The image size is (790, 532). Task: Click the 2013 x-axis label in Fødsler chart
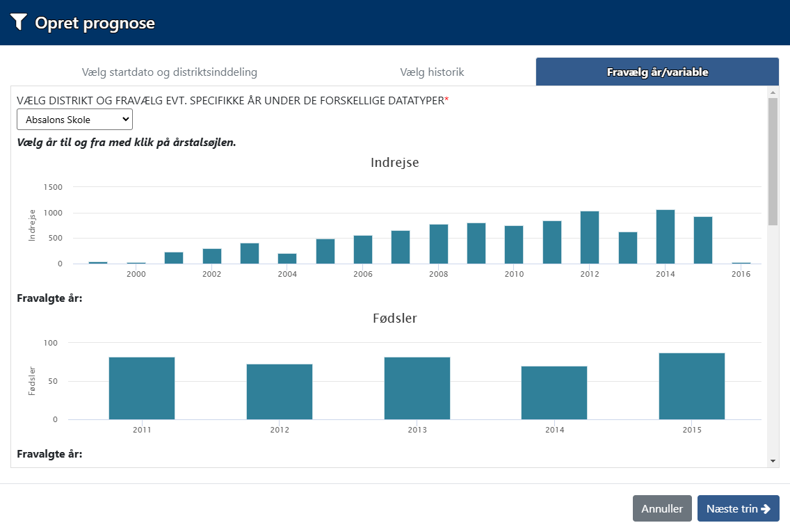pos(417,430)
